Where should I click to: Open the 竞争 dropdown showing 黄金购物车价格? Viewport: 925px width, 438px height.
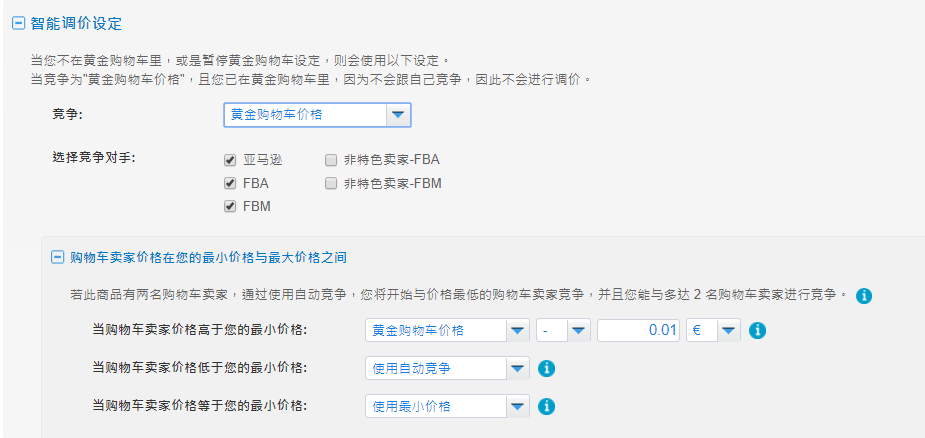pos(317,115)
